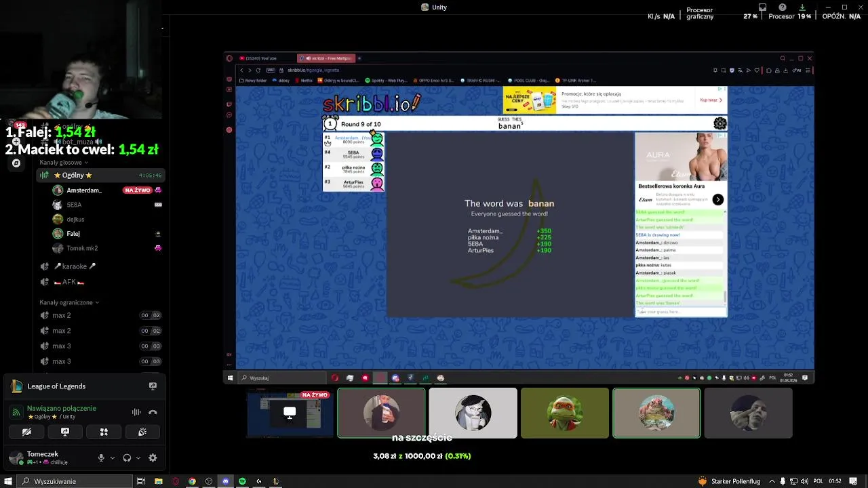
Task: Mute microphone in Discord user panel
Action: (x=101, y=458)
